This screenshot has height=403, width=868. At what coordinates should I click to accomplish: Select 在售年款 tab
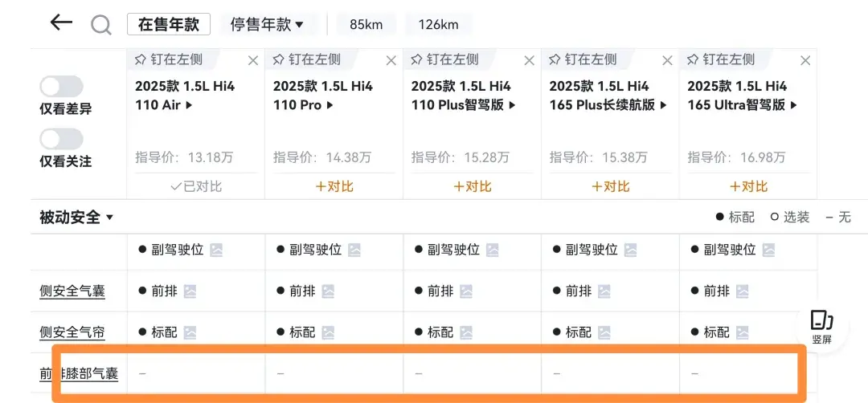click(x=169, y=24)
